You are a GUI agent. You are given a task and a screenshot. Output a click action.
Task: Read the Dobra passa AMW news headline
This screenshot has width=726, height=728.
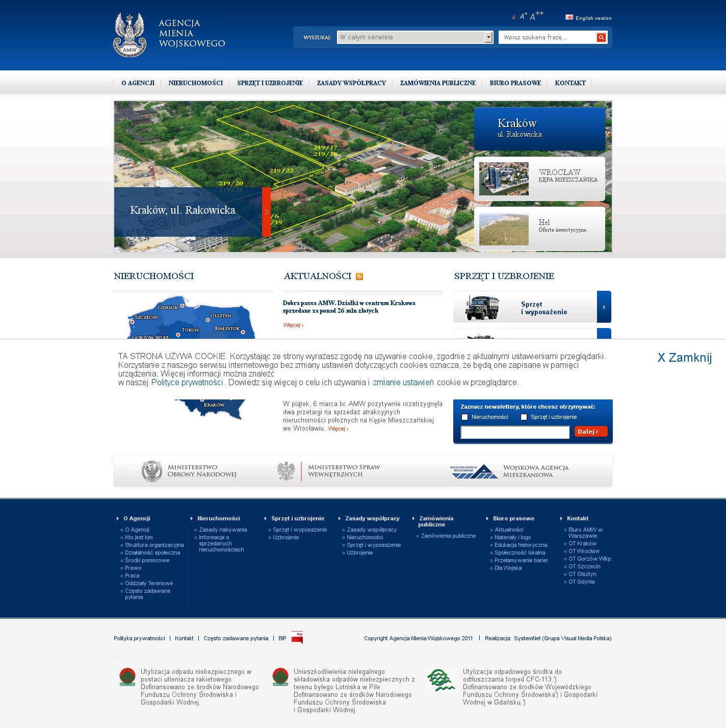click(349, 307)
